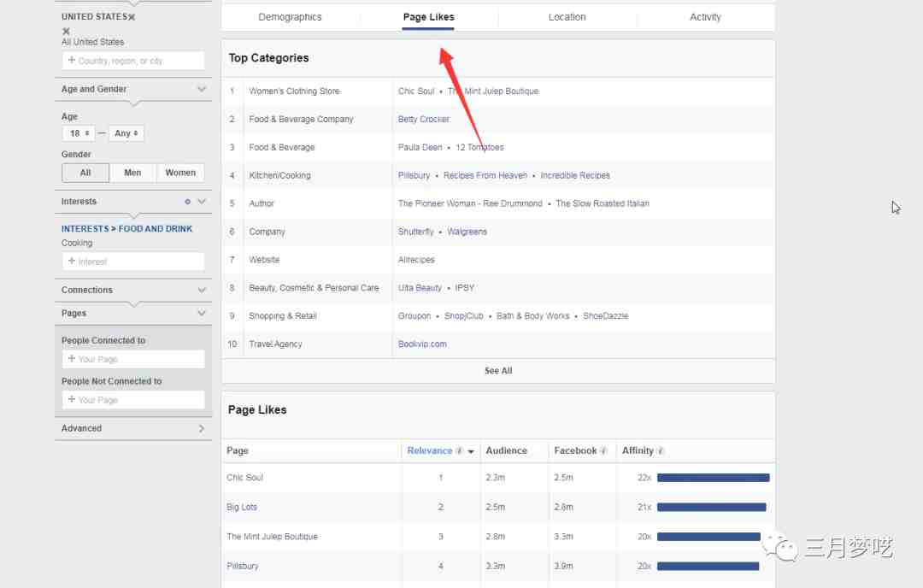Click Chic Soul 22x affinity bar

click(x=714, y=478)
